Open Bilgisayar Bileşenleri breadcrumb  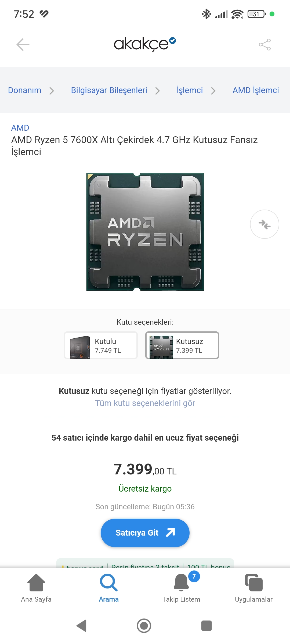click(x=109, y=90)
